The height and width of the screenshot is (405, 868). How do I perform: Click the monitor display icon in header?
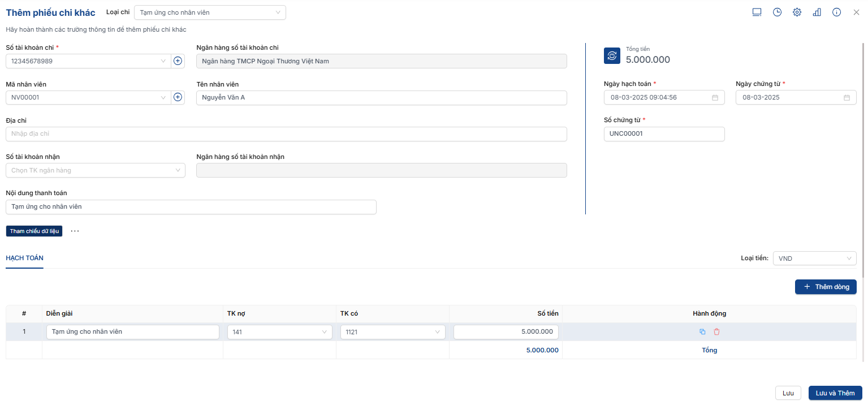pyautogui.click(x=757, y=12)
